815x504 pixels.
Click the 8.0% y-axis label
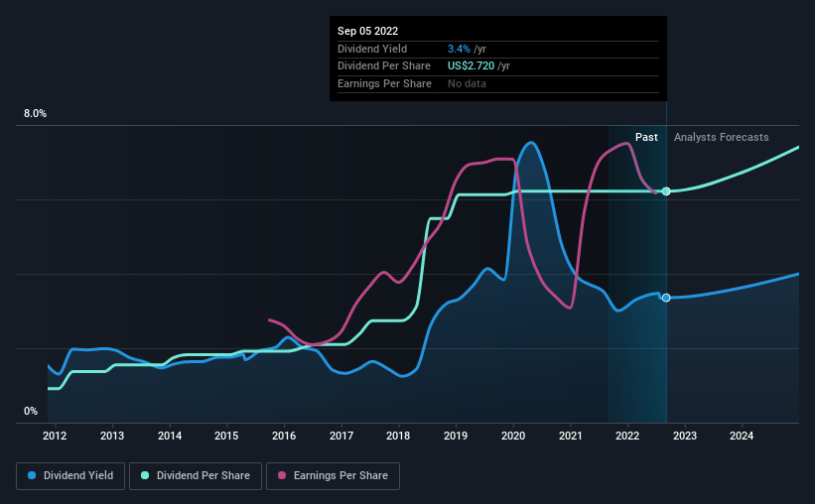35,113
